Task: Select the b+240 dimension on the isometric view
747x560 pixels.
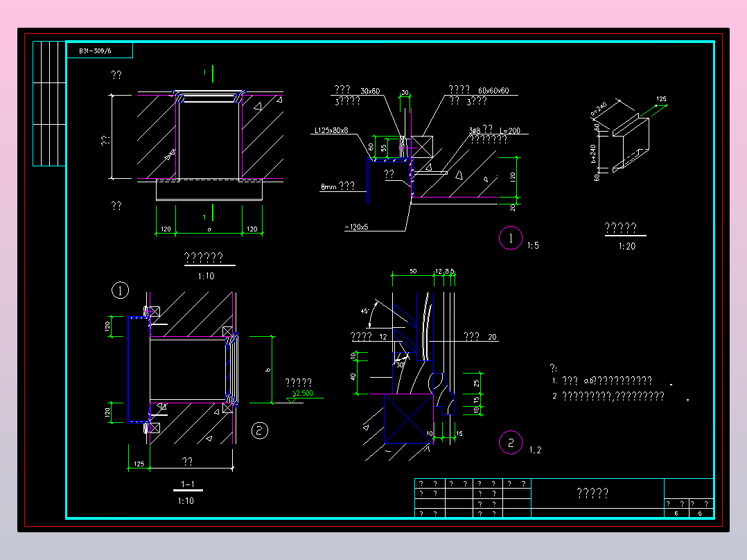Action: 594,154
